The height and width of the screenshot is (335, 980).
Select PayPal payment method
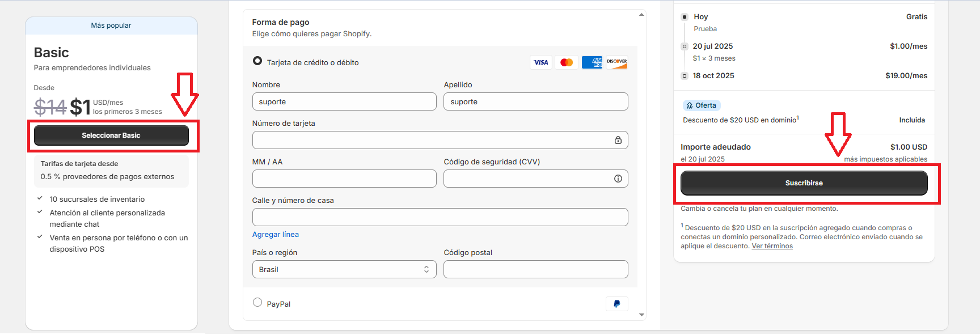tap(257, 302)
